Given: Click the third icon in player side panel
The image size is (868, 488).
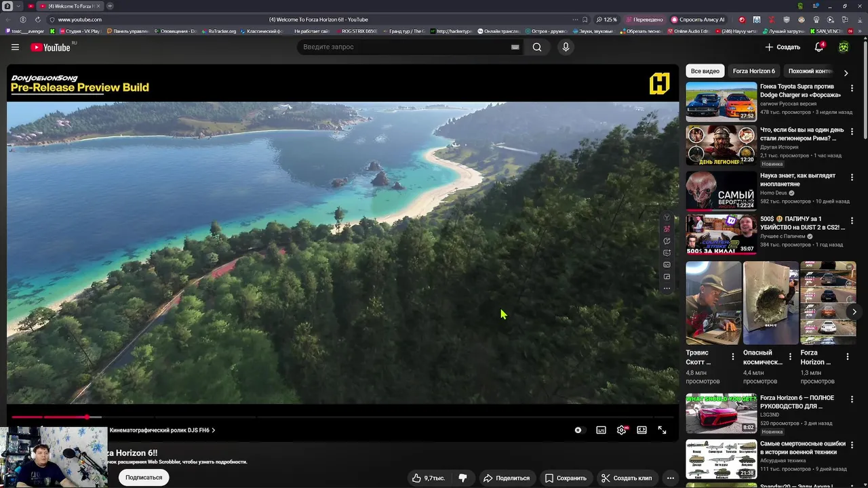Looking at the screenshot, I should 667,241.
